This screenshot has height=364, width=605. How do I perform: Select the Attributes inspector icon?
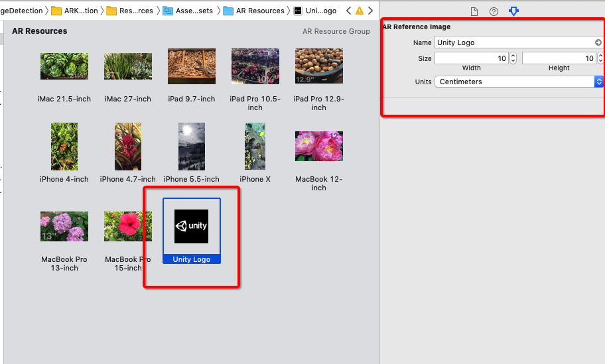pyautogui.click(x=513, y=11)
